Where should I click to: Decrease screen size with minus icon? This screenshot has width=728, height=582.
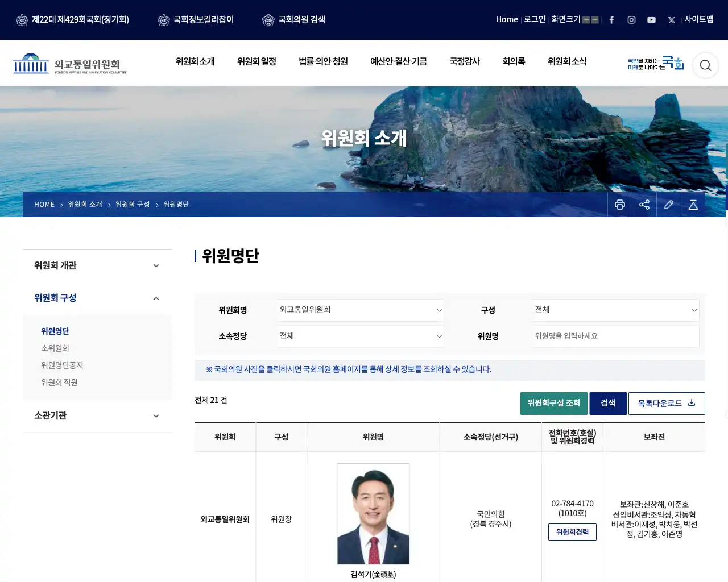pos(595,20)
